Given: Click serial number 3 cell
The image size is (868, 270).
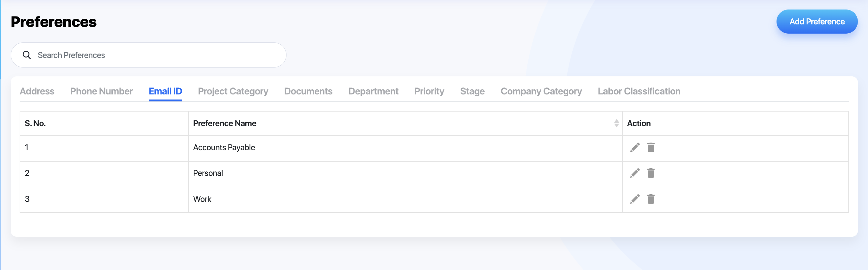Looking at the screenshot, I should (x=104, y=199).
